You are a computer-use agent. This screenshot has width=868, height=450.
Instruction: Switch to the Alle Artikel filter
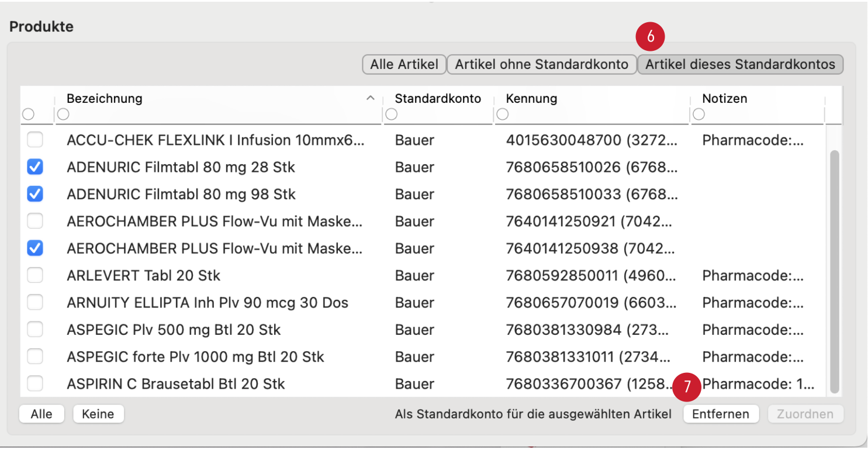[404, 64]
